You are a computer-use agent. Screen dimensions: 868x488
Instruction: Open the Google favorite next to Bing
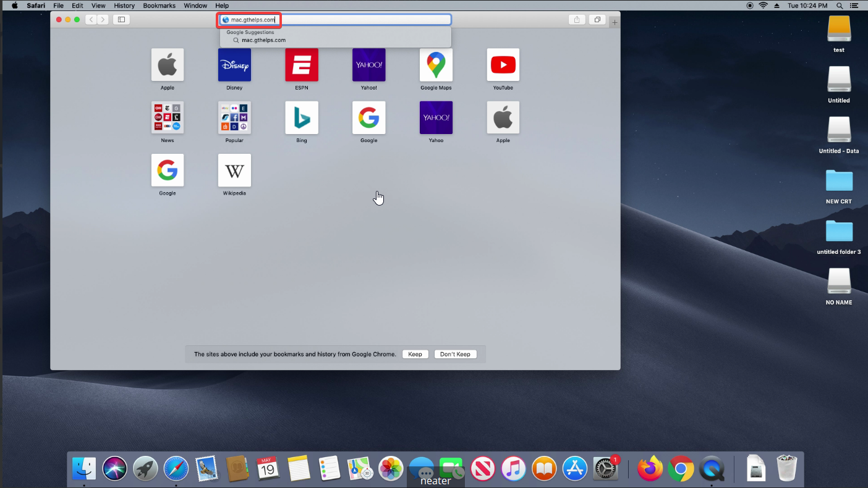pyautogui.click(x=369, y=117)
